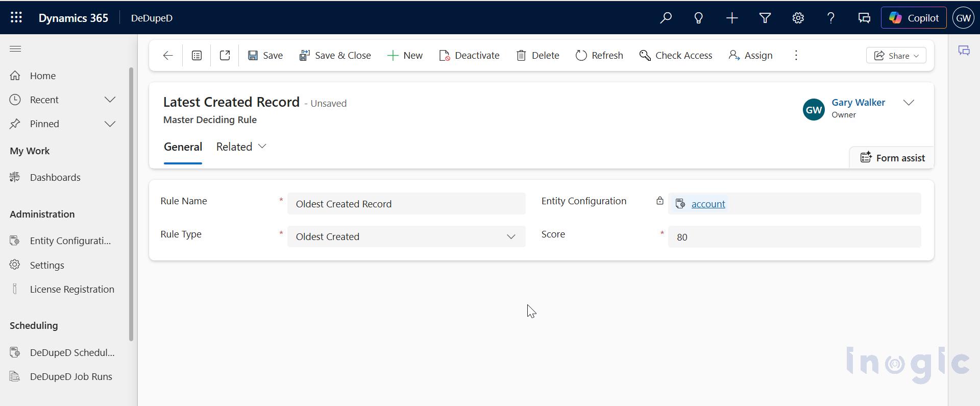Viewport: 980px width, 406px height.
Task: Click Check Access
Action: coord(676,55)
